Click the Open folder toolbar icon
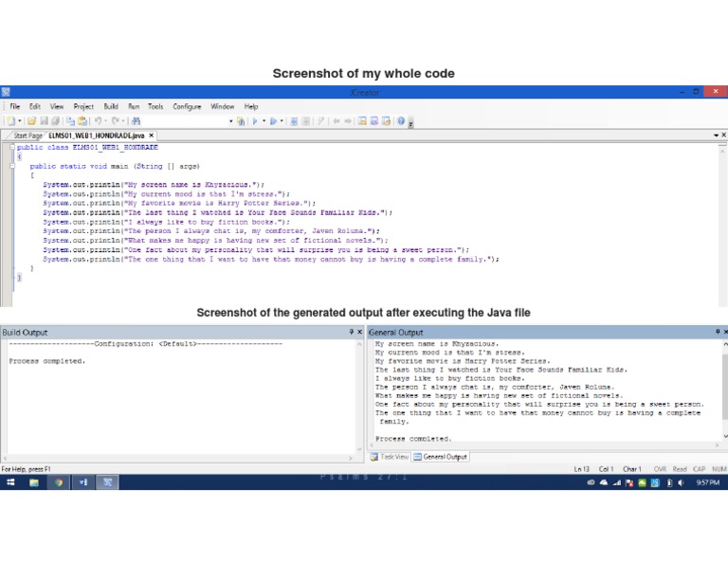Viewport: 728px width, 563px height. (x=31, y=121)
